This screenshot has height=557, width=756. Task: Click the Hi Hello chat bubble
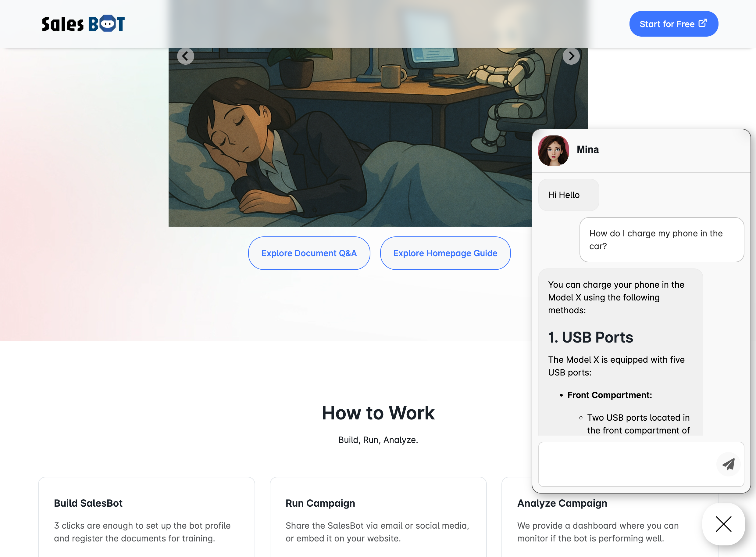tap(568, 195)
